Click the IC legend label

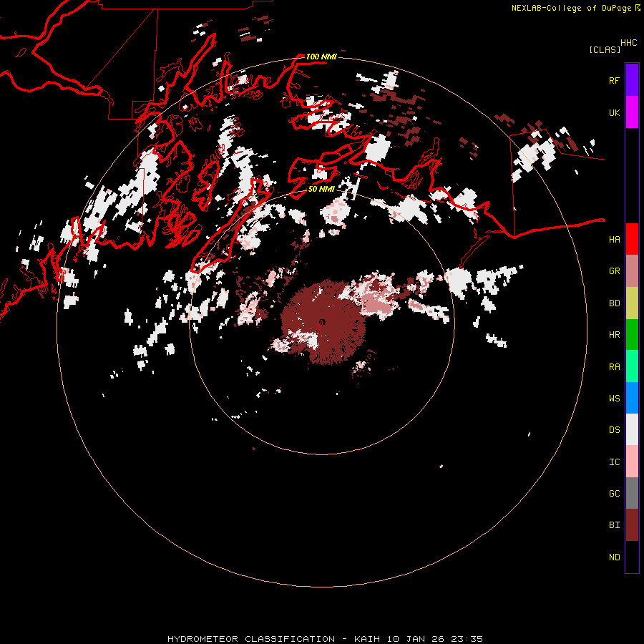pos(614,462)
